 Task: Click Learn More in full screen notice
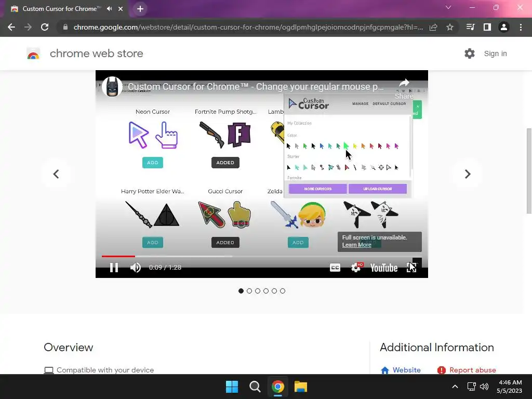click(356, 245)
